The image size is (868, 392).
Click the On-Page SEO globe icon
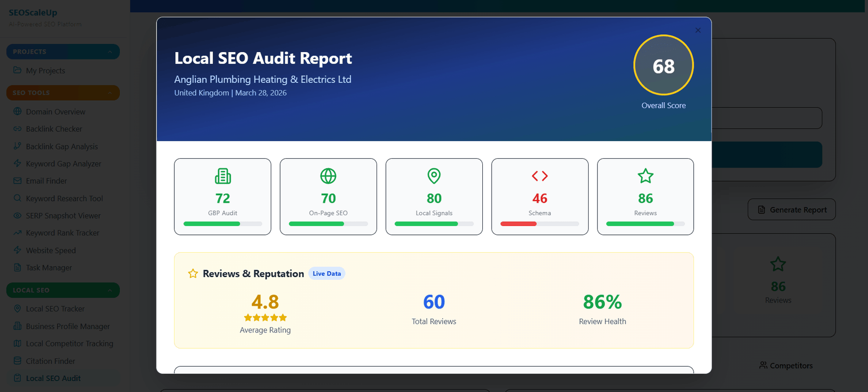point(328,176)
